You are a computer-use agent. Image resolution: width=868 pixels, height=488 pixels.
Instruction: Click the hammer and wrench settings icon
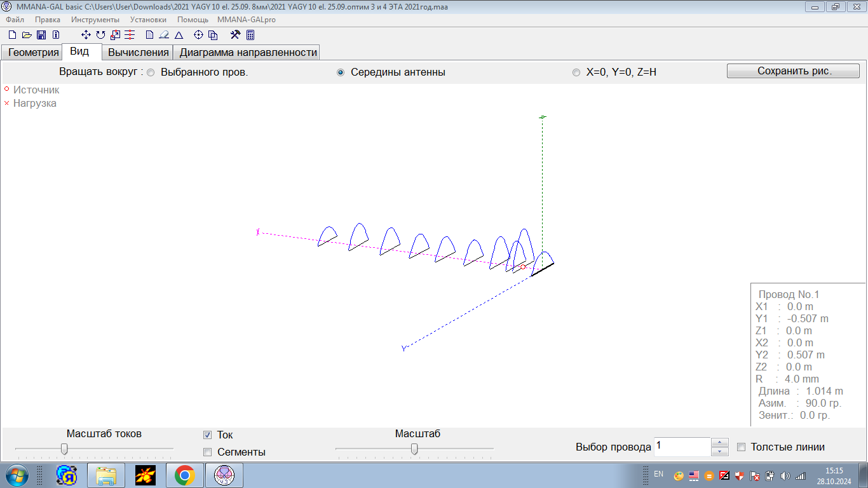(235, 35)
